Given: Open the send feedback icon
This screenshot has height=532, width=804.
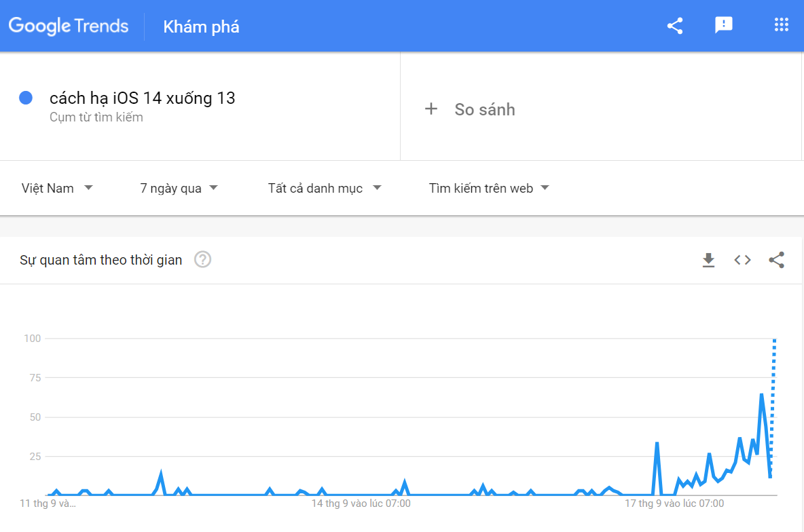Looking at the screenshot, I should (724, 26).
